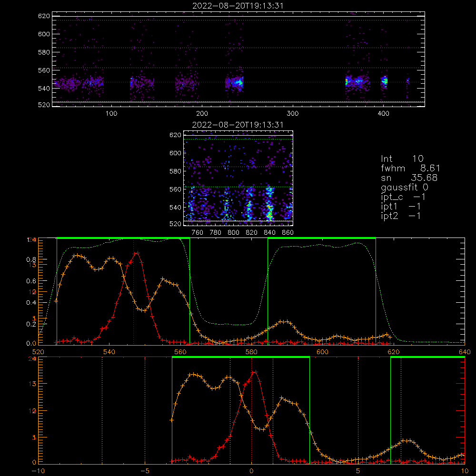Click the timestamp title above the small middle spectrogram
This screenshot has width=476, height=476.
238,125
